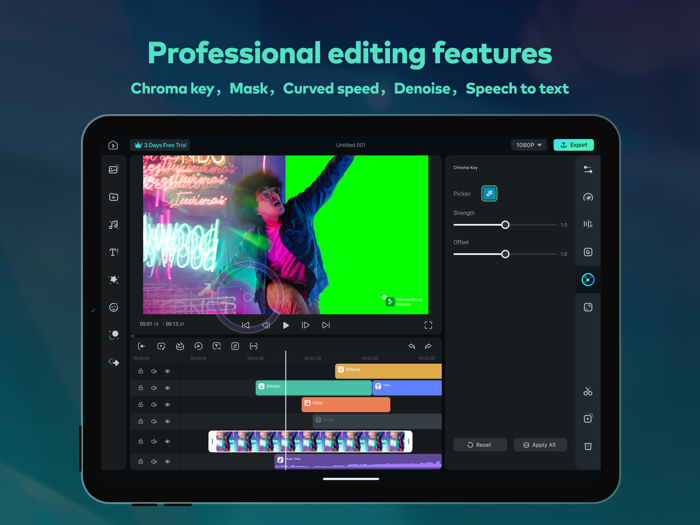Select the orange Filter clip
This screenshot has height=525, width=700.
pyautogui.click(x=346, y=404)
